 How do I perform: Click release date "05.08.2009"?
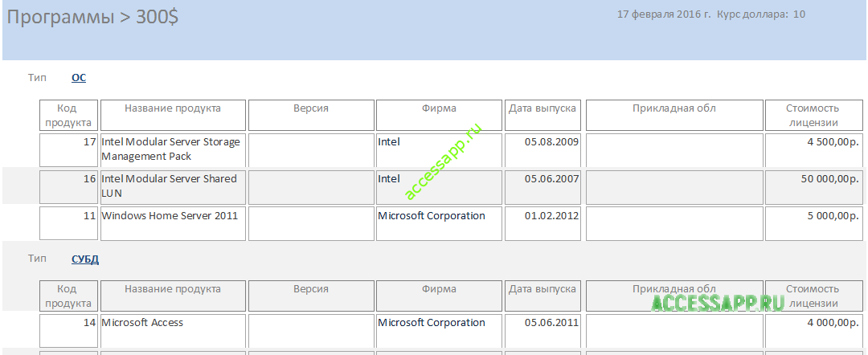coord(542,150)
